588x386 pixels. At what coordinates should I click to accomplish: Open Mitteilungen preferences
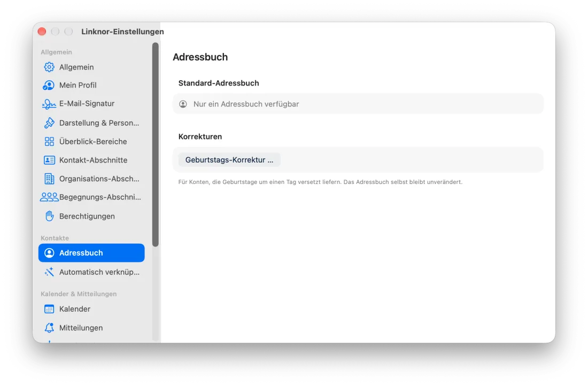(x=91, y=328)
